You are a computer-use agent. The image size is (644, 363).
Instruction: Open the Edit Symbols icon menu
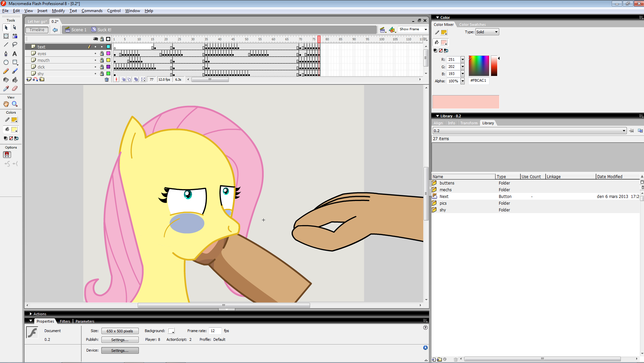pyautogui.click(x=392, y=30)
